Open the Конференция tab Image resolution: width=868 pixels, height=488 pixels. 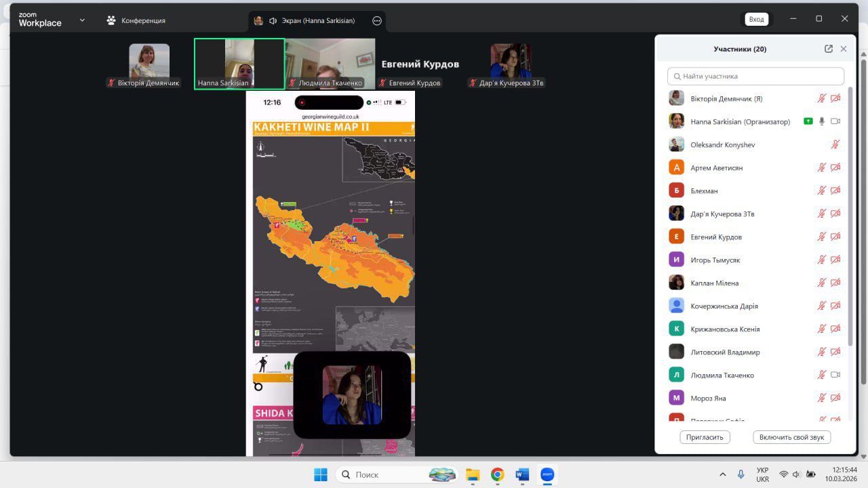coord(136,20)
